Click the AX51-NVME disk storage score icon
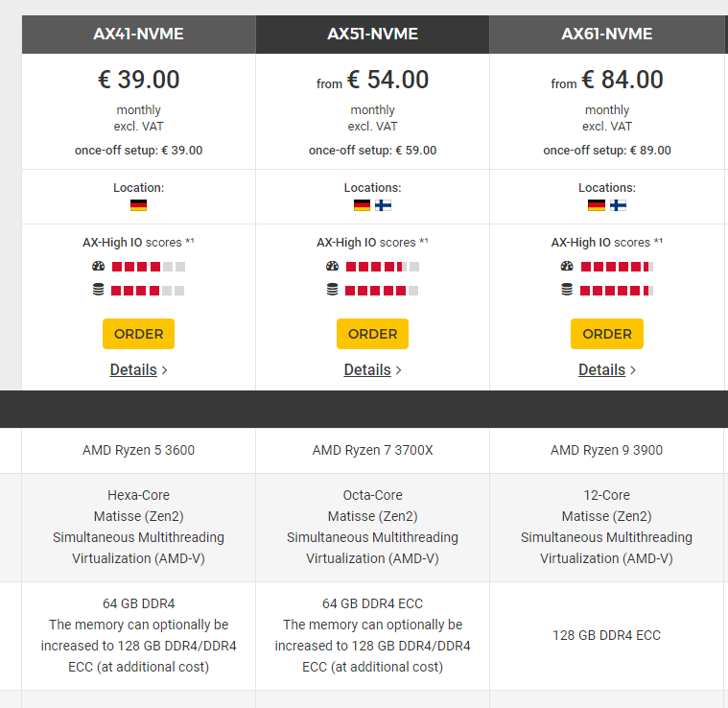The image size is (728, 708). pos(332,290)
